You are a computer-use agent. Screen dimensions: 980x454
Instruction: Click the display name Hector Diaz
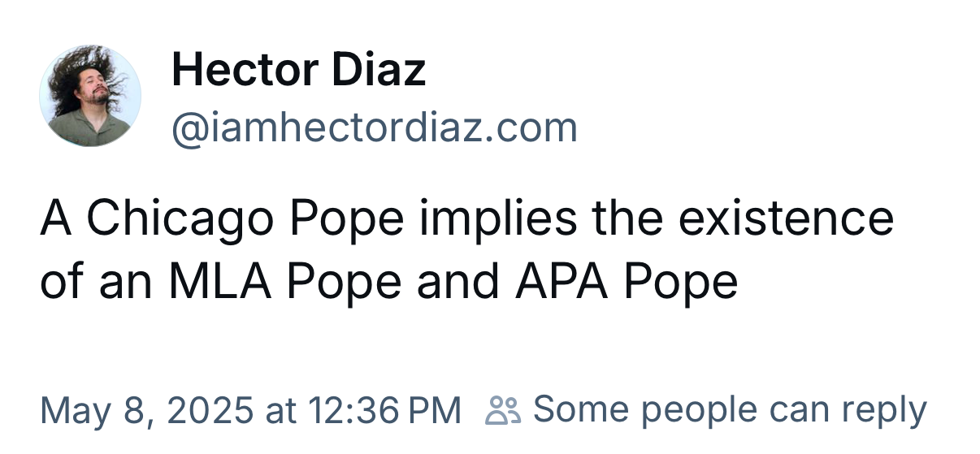[298, 71]
